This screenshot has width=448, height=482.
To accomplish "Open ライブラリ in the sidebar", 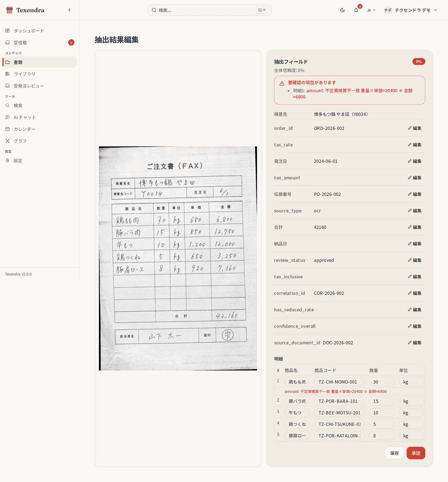I will tap(40, 74).
